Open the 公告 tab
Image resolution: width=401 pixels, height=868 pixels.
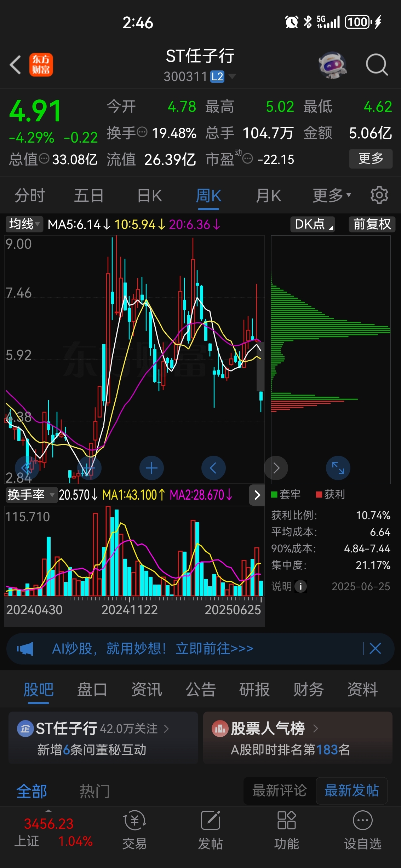[201, 689]
